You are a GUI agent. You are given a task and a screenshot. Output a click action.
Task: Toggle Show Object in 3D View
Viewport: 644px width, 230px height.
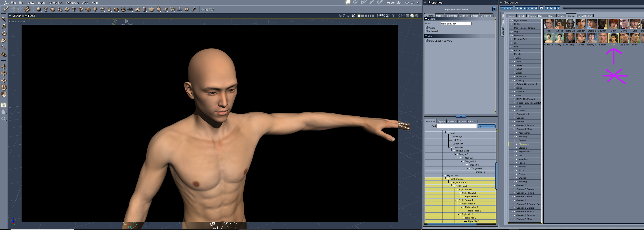coord(427,41)
